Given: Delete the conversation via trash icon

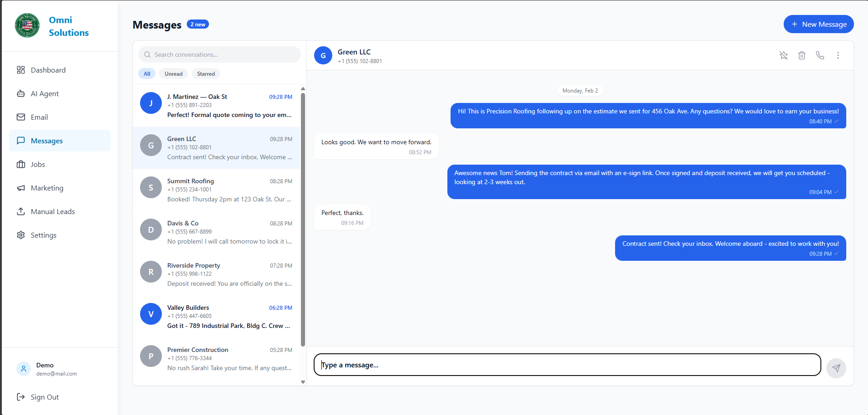Looking at the screenshot, I should (801, 55).
